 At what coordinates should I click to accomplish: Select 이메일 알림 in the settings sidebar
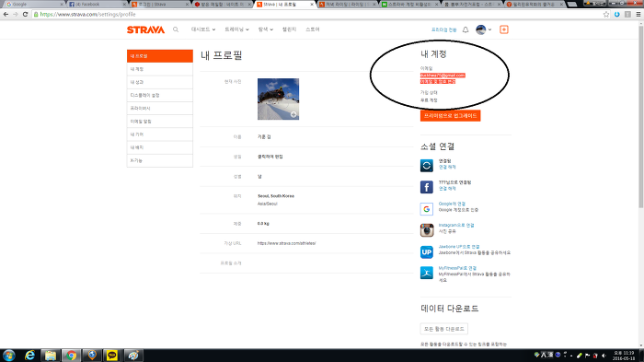160,122
